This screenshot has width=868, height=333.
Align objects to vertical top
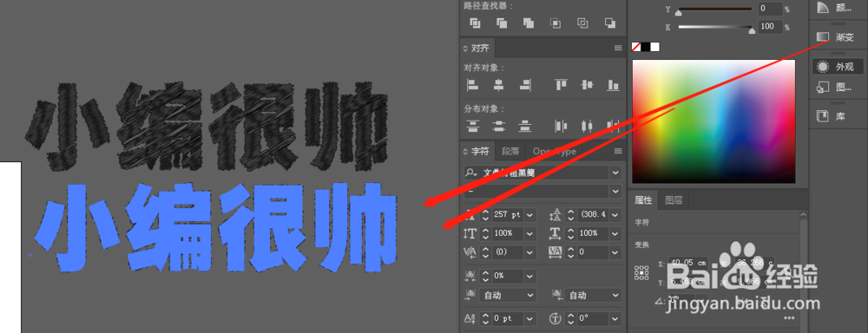[561, 85]
